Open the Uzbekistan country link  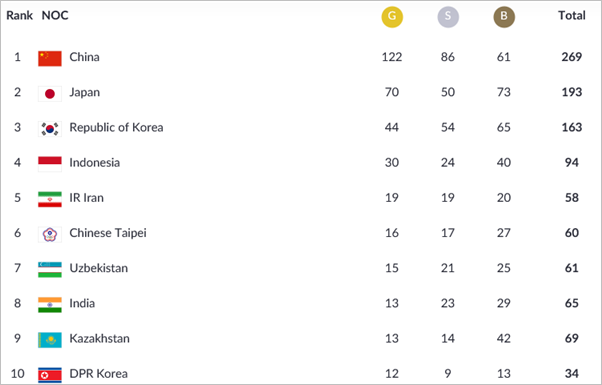click(x=99, y=268)
